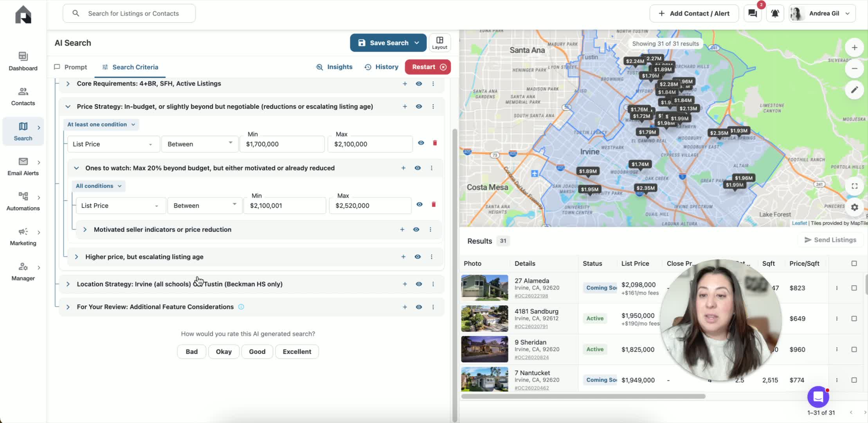Open Search in the sidebar
Viewport: 868px width, 423px height.
pos(23,131)
